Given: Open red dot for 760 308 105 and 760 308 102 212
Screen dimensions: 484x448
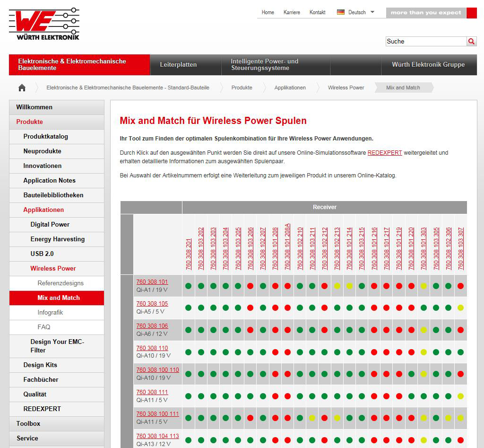Looking at the screenshot, I should click(324, 307).
